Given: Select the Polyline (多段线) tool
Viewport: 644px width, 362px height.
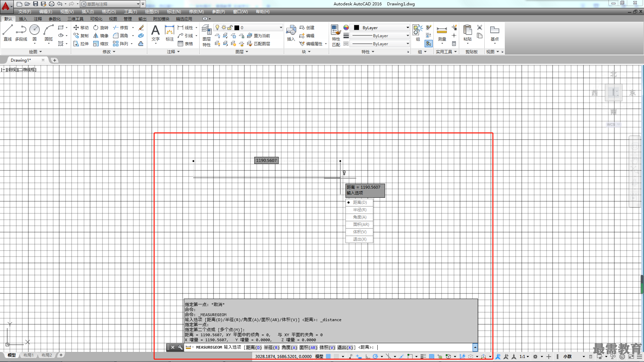Looking at the screenshot, I should click(x=21, y=33).
